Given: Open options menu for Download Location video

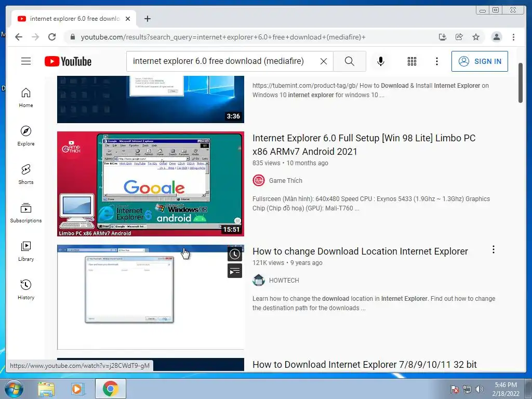Looking at the screenshot, I should point(494,250).
